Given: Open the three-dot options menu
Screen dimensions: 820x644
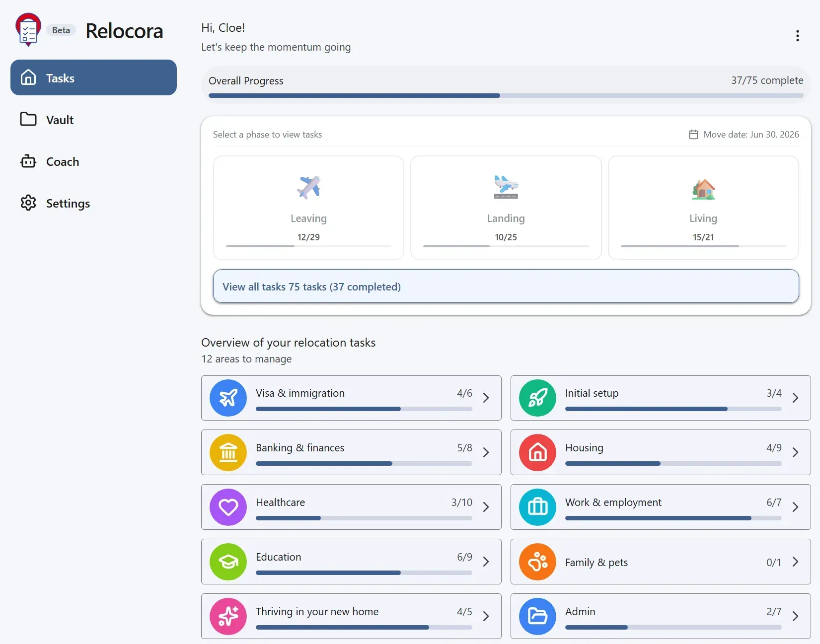Looking at the screenshot, I should 797,36.
